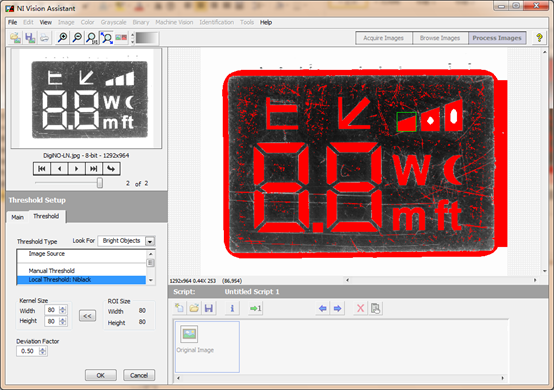Click the Original Image step icon in the script
This screenshot has width=554, height=390.
tap(189, 334)
